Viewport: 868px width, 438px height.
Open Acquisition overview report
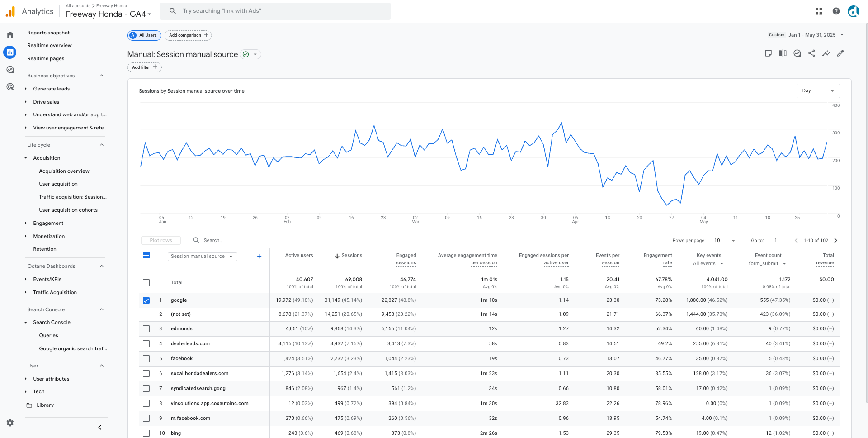pyautogui.click(x=64, y=171)
